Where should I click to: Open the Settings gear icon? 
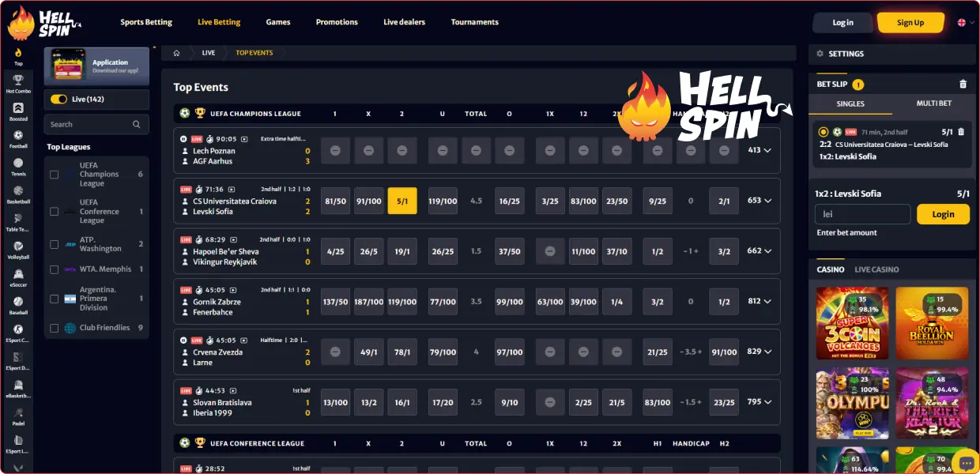[x=820, y=54]
